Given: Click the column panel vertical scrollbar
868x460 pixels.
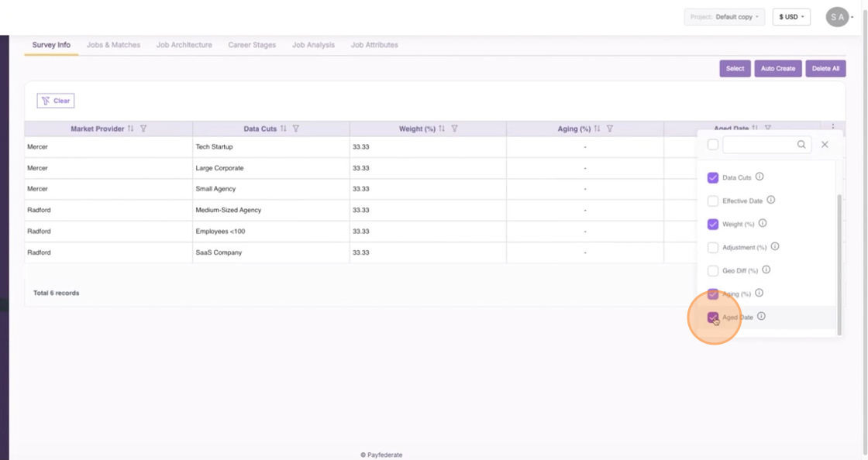Looking at the screenshot, I should click(839, 264).
